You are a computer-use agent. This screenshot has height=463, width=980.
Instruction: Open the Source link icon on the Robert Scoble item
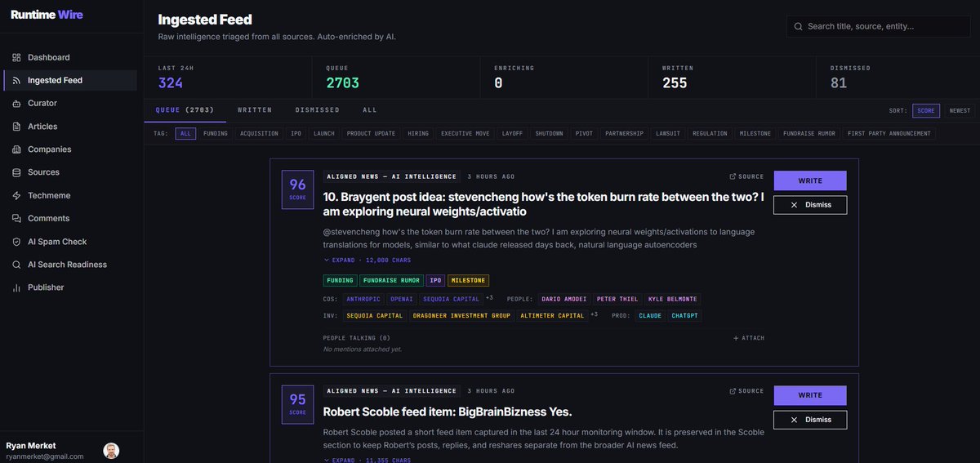(x=733, y=391)
